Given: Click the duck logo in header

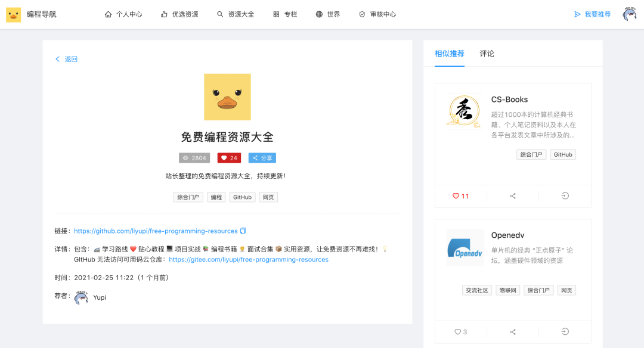Looking at the screenshot, I should [13, 14].
